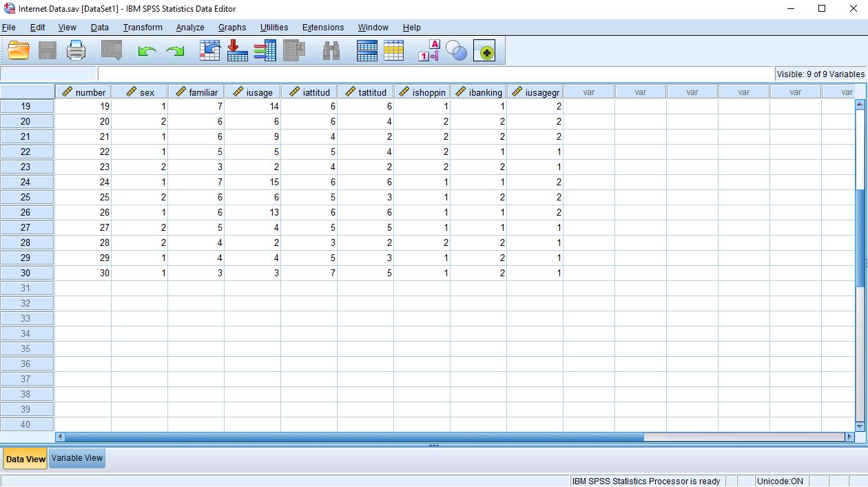
Task: Click the Insert Cases toolbar icon
Action: pos(367,50)
